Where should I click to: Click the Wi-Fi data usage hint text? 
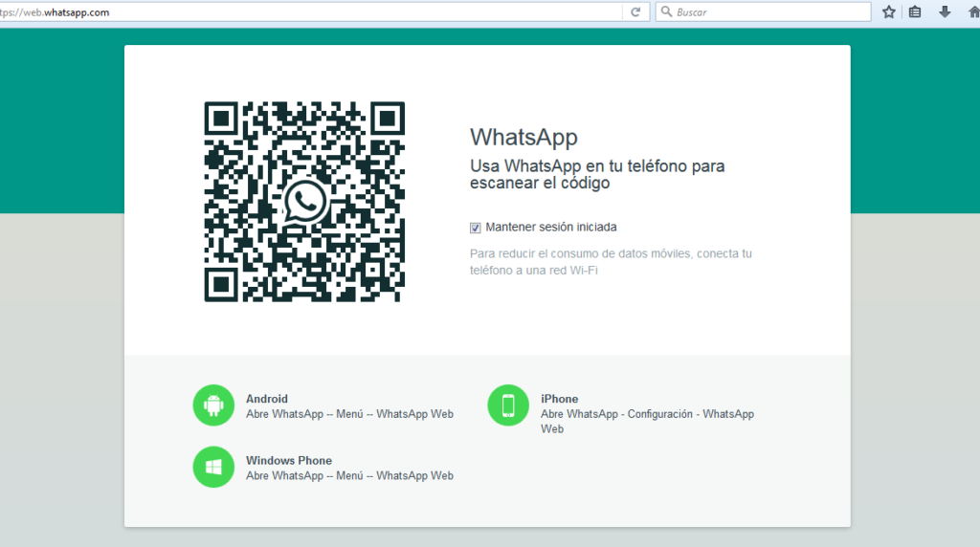pyautogui.click(x=611, y=262)
